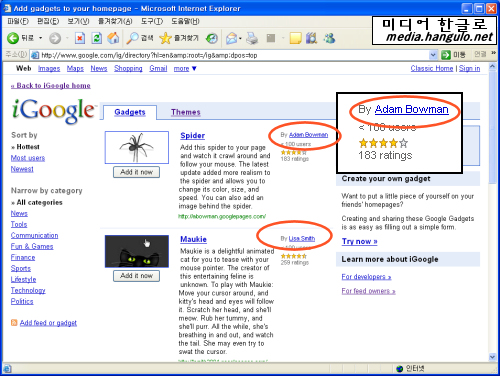Open the 도구(T) menu

click(152, 21)
